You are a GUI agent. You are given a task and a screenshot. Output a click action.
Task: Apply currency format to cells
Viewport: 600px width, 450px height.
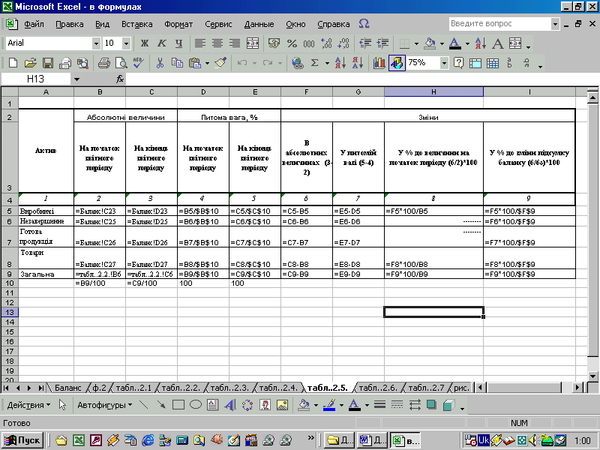point(274,44)
